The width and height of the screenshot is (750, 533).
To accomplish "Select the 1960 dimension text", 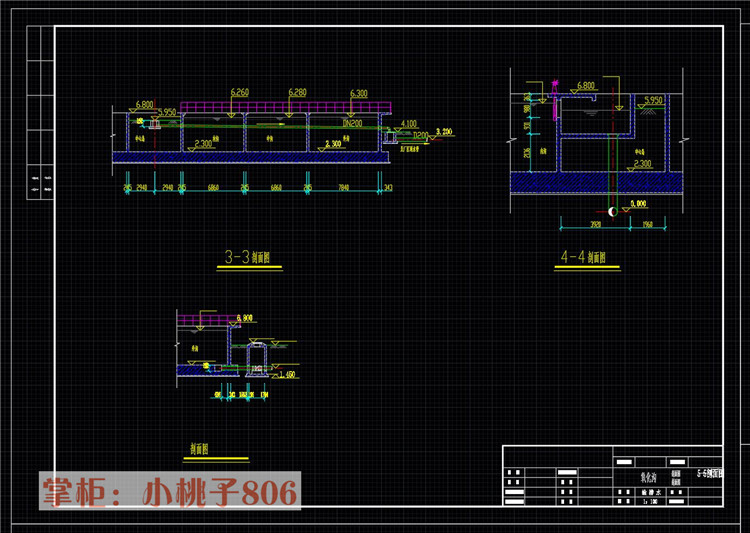I will point(647,224).
